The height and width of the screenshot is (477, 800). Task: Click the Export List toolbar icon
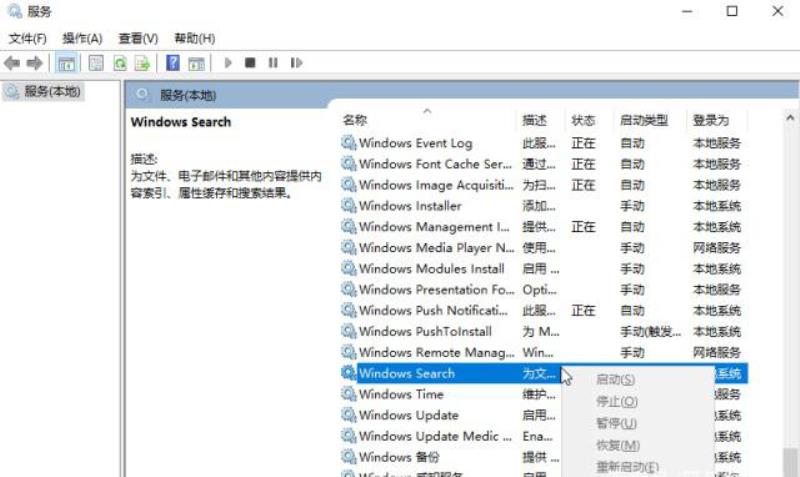(142, 63)
